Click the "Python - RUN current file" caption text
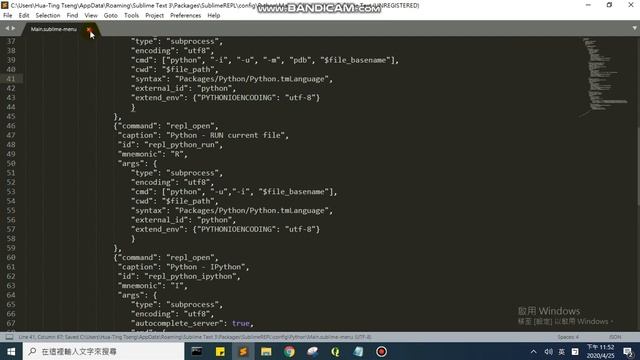The width and height of the screenshot is (640, 360). [x=225, y=135]
